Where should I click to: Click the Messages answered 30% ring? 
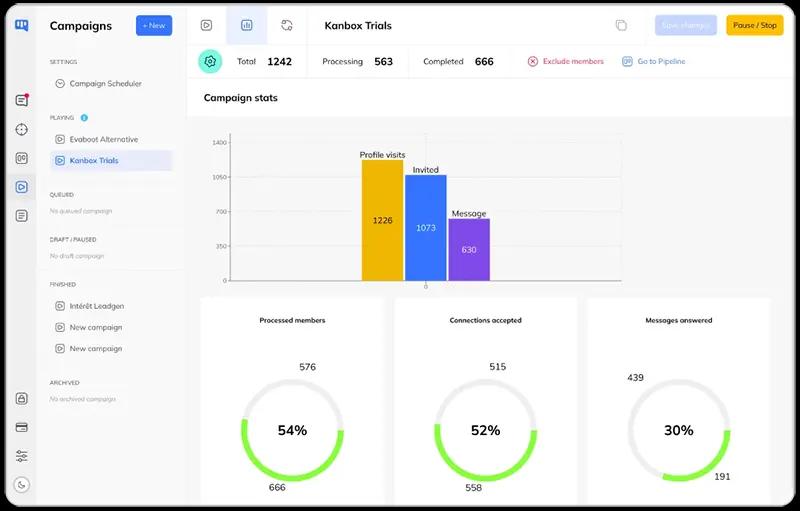[679, 430]
